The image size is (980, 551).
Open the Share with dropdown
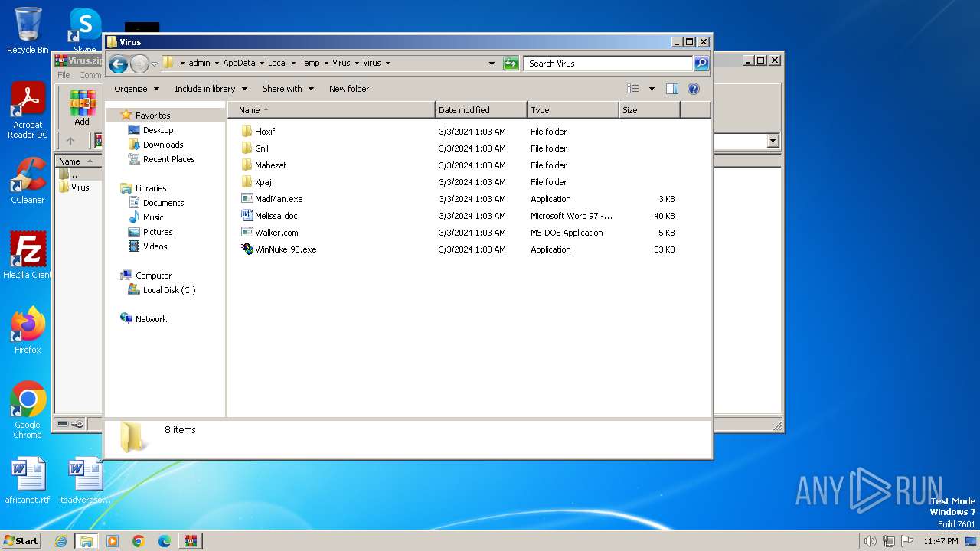click(288, 89)
